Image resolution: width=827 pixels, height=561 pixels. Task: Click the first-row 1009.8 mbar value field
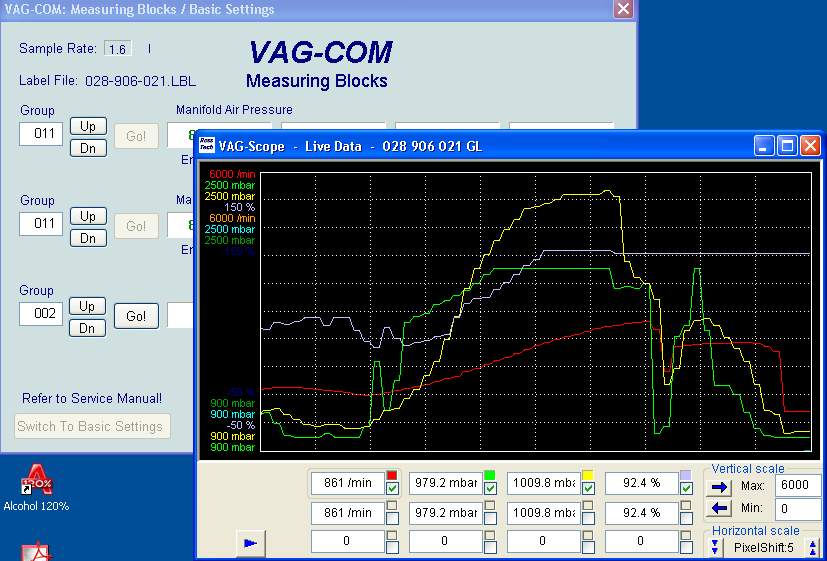coord(544,483)
